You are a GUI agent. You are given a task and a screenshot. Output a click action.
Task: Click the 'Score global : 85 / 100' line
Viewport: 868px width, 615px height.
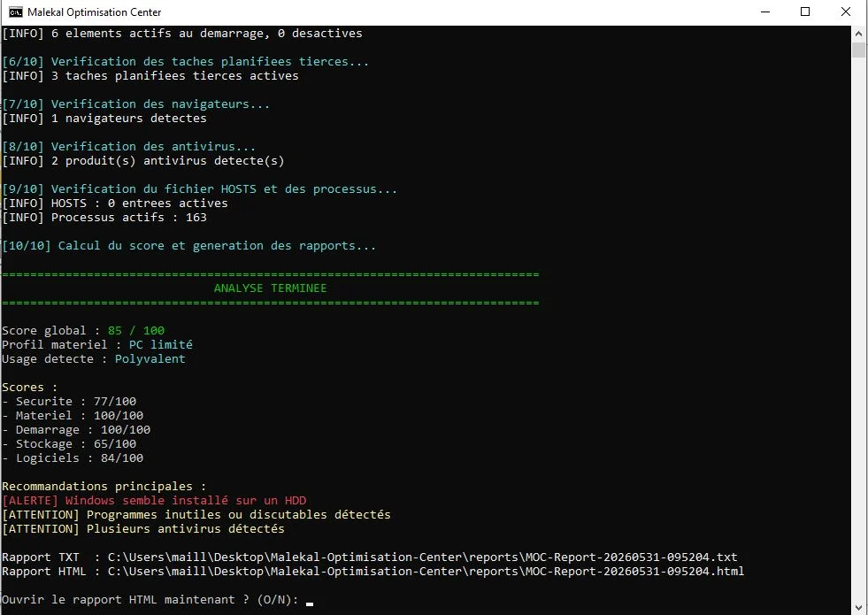83,331
